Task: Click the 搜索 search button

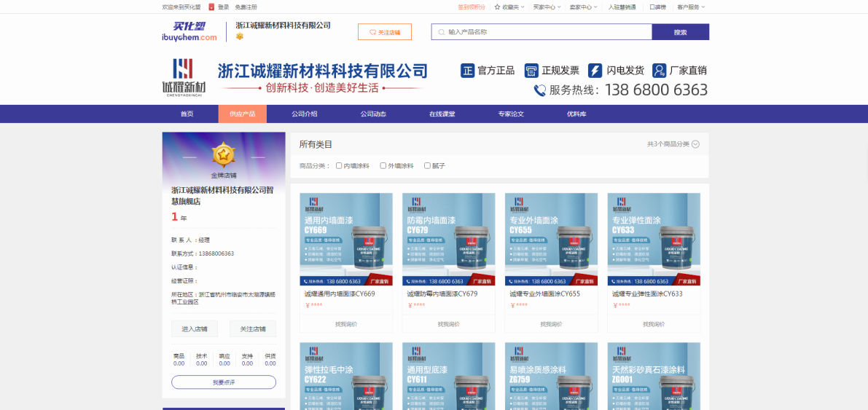Action: point(681,32)
